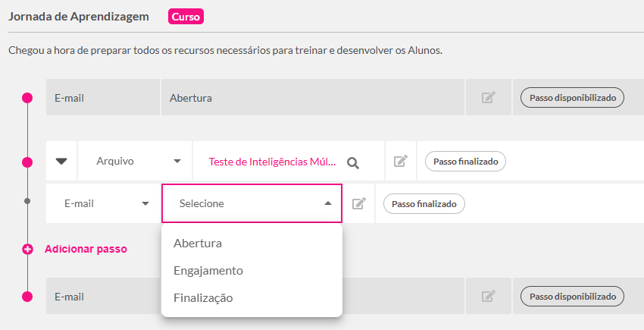The height and width of the screenshot is (330, 644).
Task: Click the plus icon for Adicionar passo
Action: click(27, 249)
